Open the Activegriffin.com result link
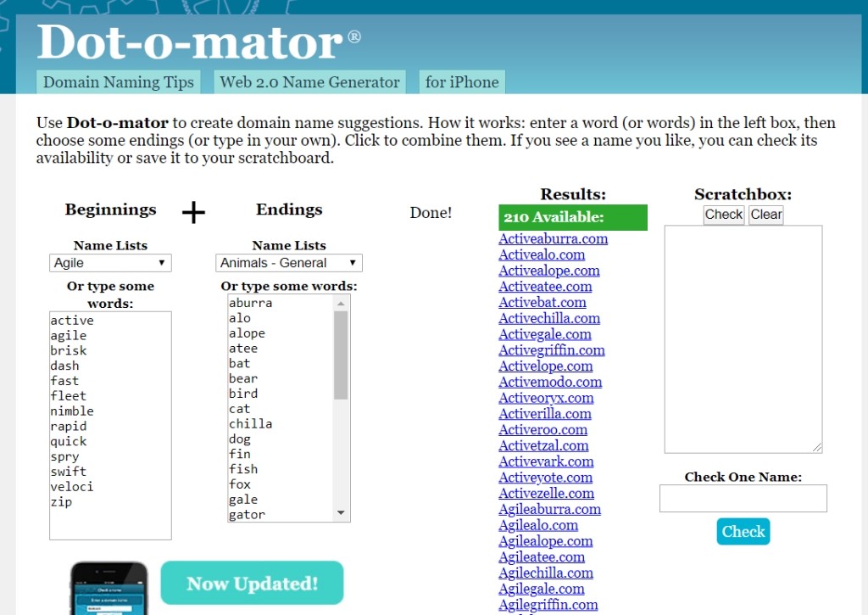This screenshot has width=868, height=615. pyautogui.click(x=551, y=350)
